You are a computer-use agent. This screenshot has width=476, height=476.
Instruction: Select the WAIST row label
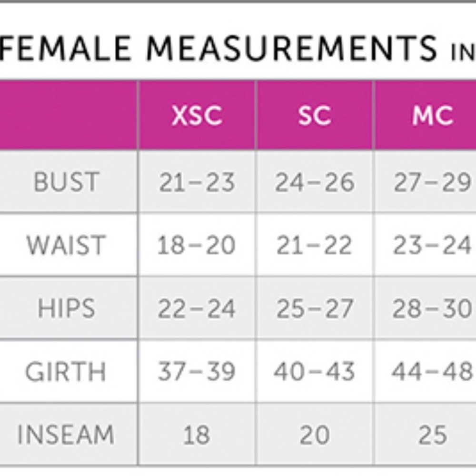[x=66, y=245]
